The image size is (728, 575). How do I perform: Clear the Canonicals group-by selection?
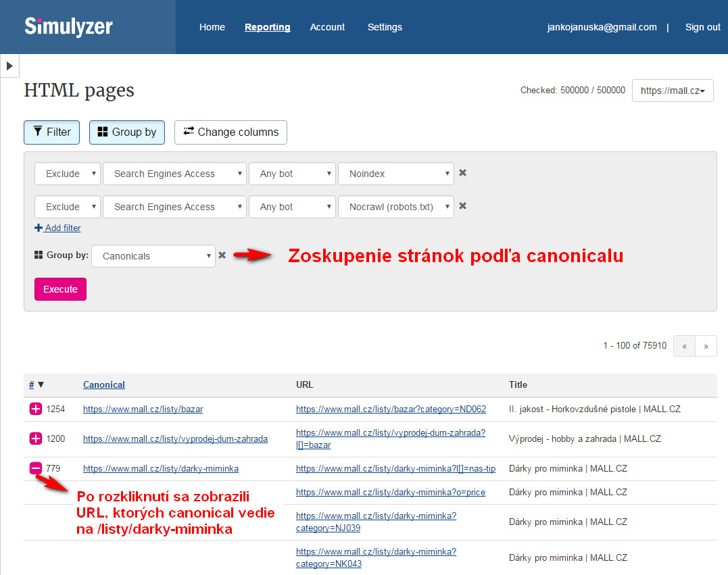[222, 255]
